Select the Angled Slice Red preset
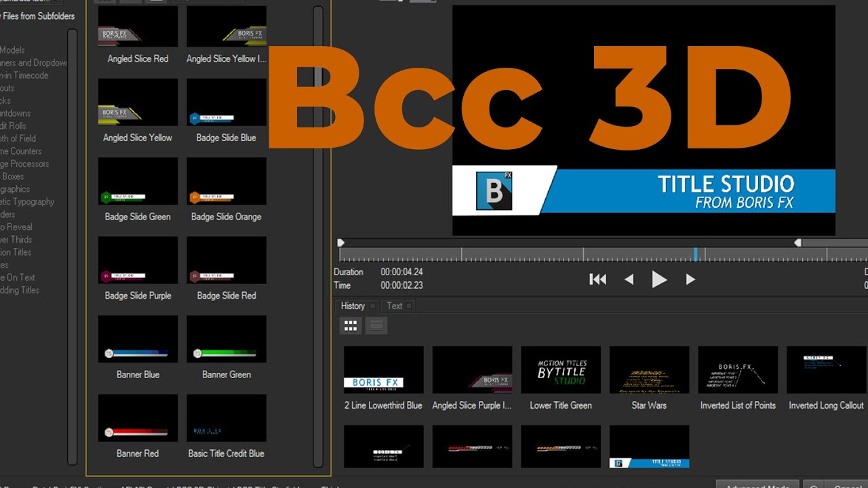 pos(138,35)
